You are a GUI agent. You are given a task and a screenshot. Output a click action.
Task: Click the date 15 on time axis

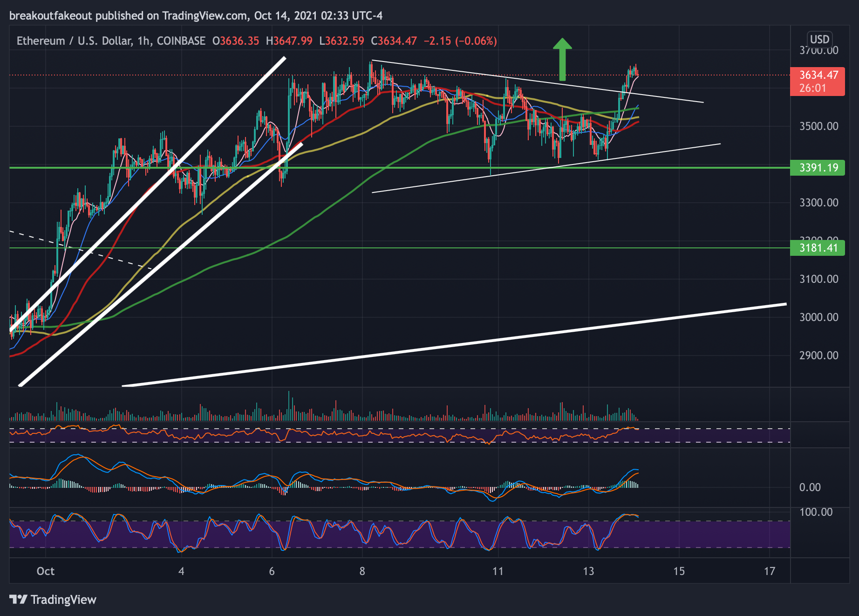tap(679, 571)
